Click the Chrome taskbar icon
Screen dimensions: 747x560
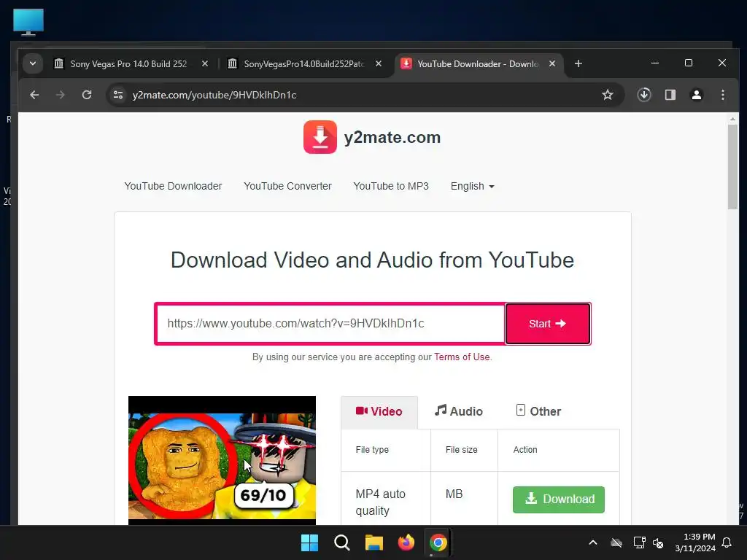coord(438,542)
